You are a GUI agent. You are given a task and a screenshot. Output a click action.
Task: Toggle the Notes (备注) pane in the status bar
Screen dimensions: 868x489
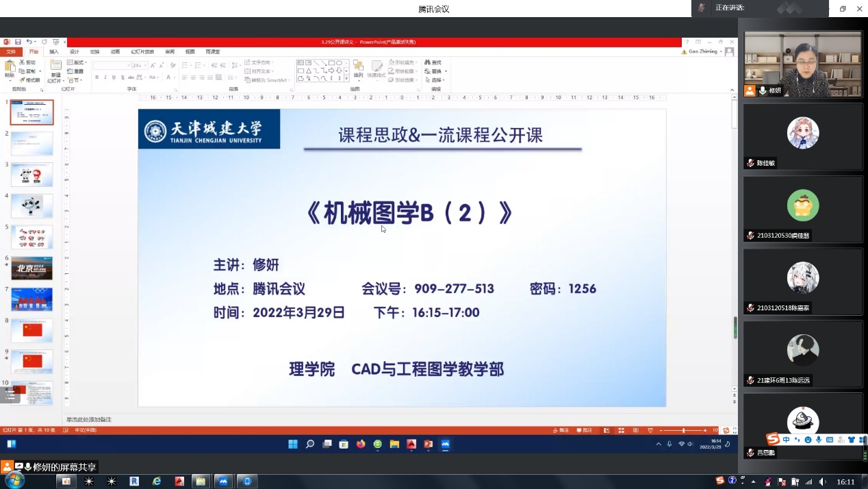[x=561, y=430]
